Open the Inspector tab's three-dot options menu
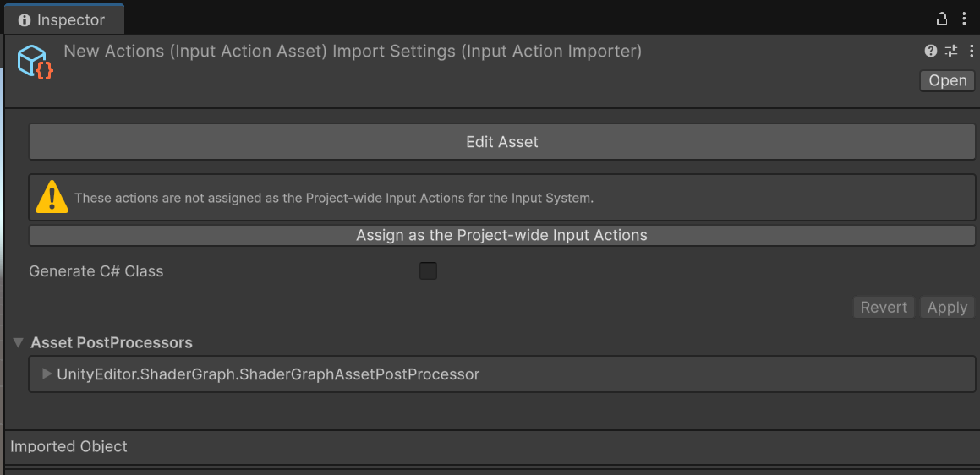 [x=965, y=19]
